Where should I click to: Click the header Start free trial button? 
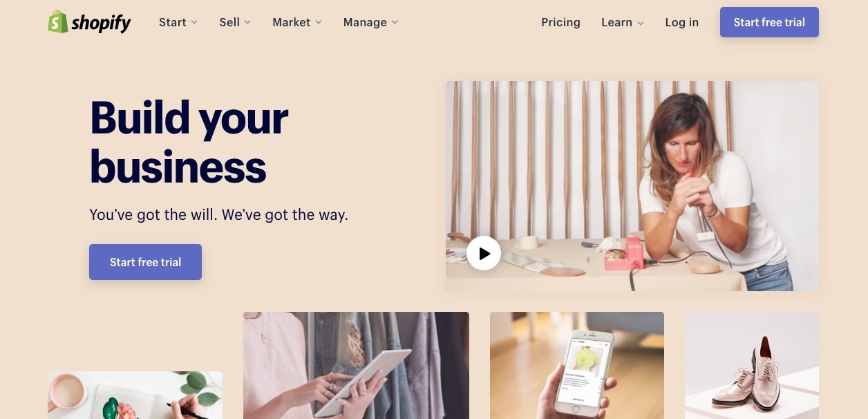point(769,22)
